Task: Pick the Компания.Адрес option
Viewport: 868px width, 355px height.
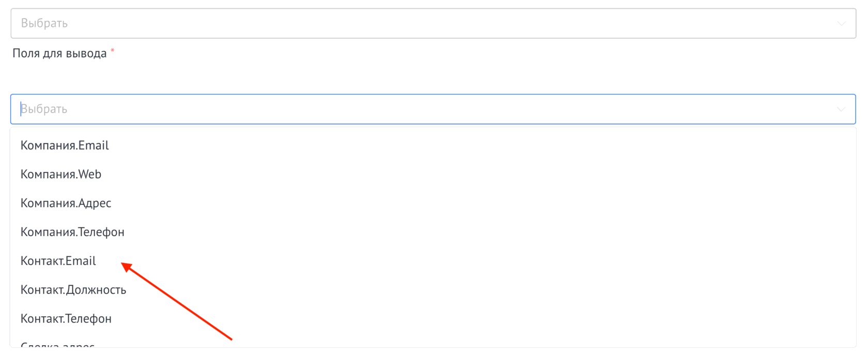Action: [x=66, y=204]
